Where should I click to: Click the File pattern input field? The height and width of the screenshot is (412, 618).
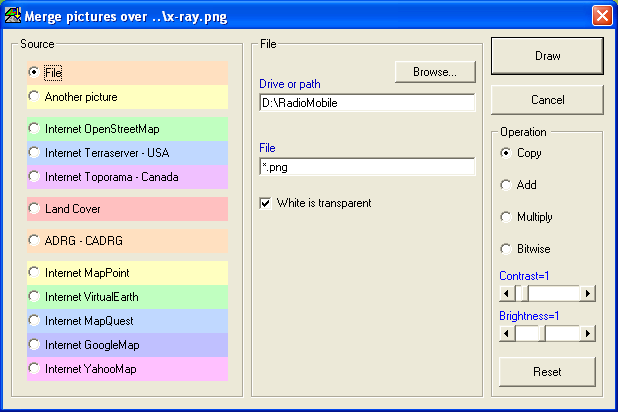tap(367, 167)
